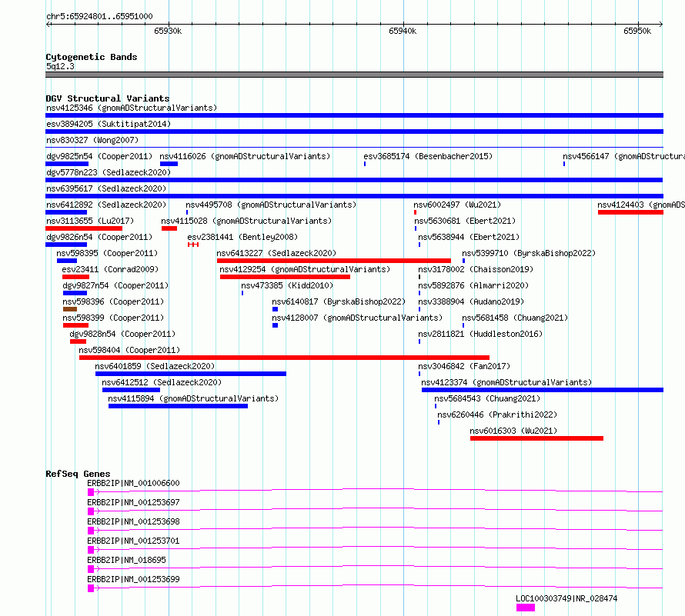685x616 pixels.
Task: Select the esv3894205 Suktitipat2014 variant label
Action: tap(109, 124)
